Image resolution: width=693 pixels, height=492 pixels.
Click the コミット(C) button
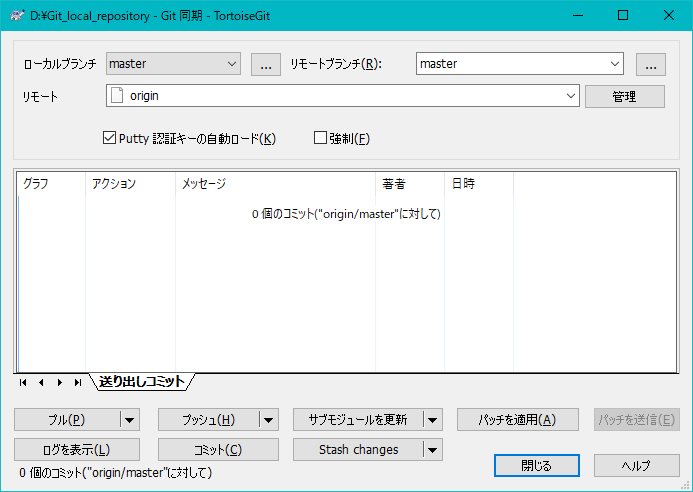tap(218, 450)
